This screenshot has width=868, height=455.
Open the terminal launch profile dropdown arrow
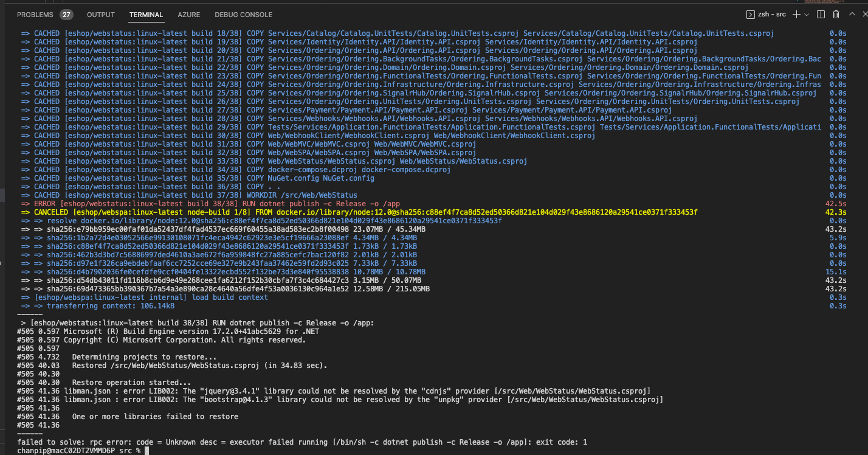(807, 14)
